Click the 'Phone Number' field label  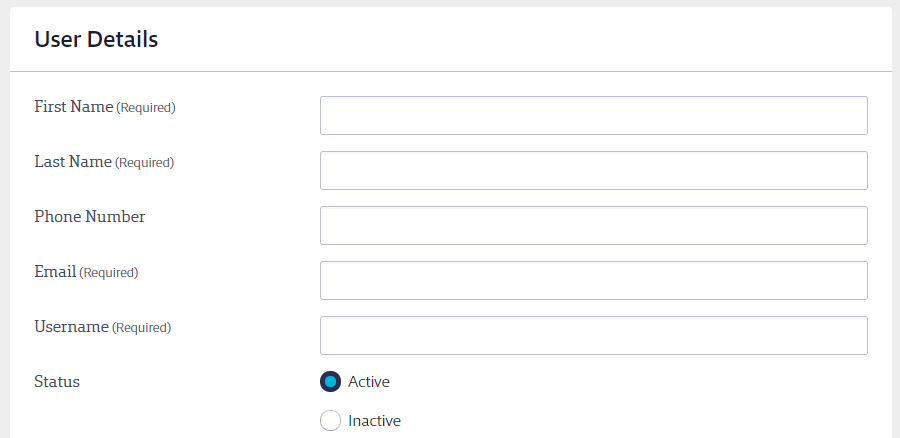click(x=90, y=217)
